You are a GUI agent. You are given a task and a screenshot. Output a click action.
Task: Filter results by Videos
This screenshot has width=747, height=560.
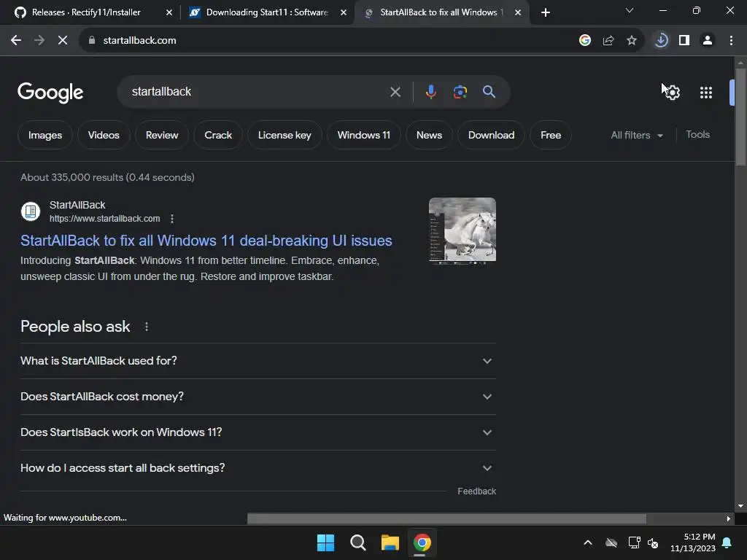point(104,135)
